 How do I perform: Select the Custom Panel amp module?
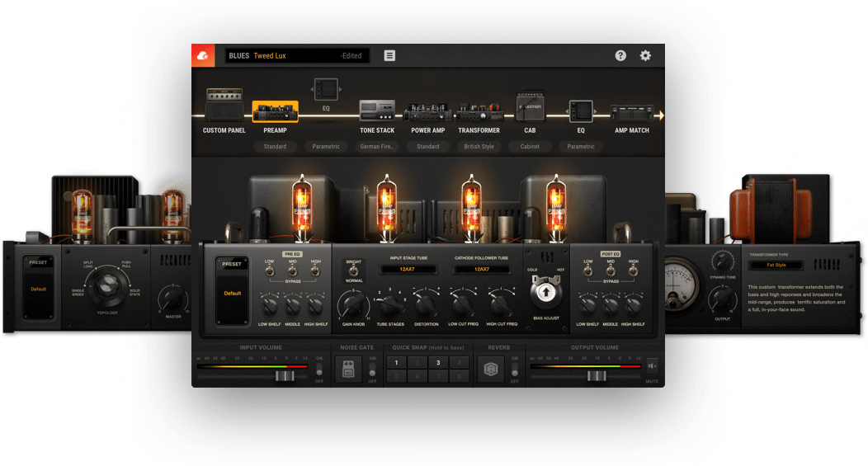[x=224, y=105]
